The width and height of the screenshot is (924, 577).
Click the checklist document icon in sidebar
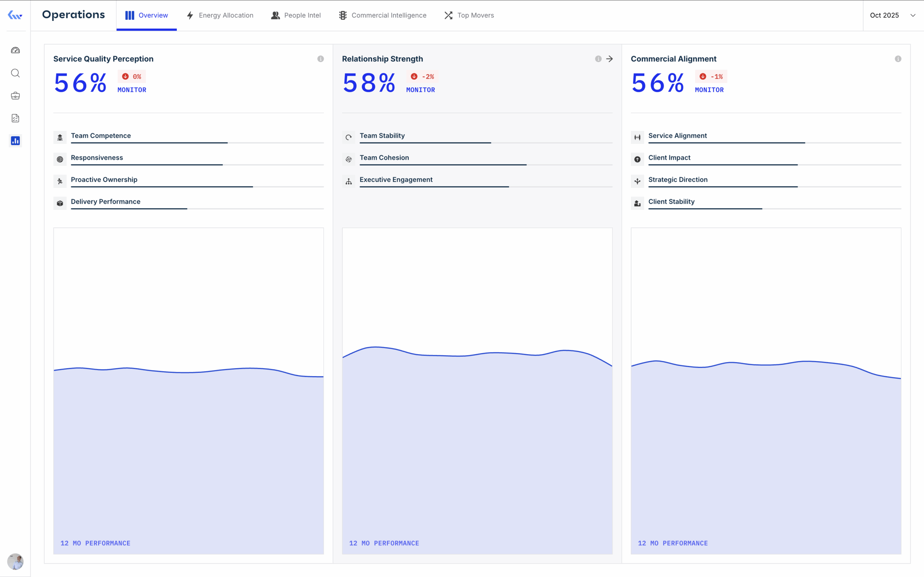[15, 118]
